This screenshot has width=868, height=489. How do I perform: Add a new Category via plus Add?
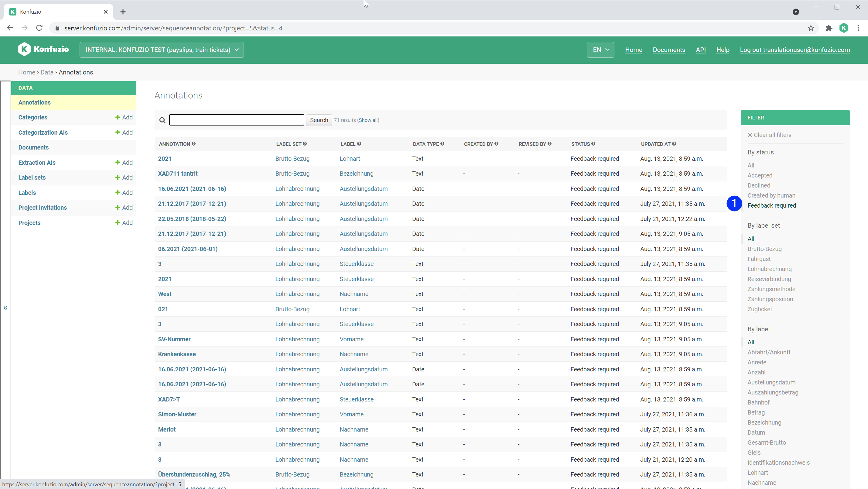click(124, 117)
